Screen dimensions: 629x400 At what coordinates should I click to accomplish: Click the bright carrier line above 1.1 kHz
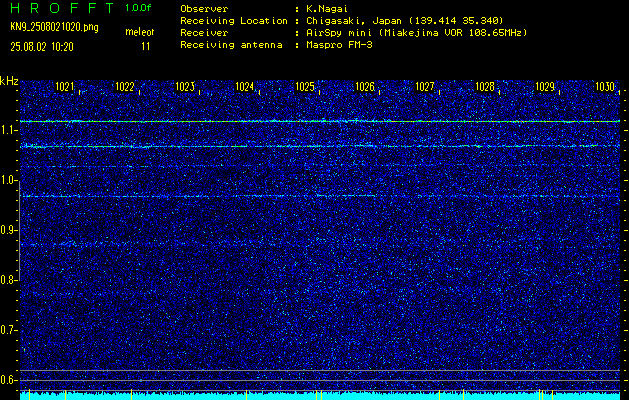point(320,121)
